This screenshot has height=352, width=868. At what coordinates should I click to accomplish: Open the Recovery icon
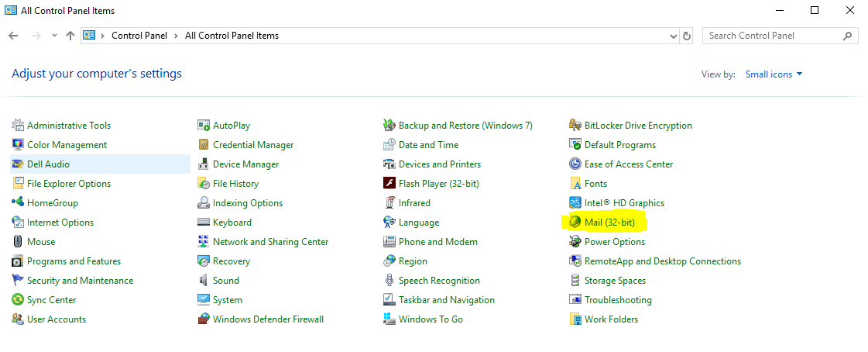204,261
